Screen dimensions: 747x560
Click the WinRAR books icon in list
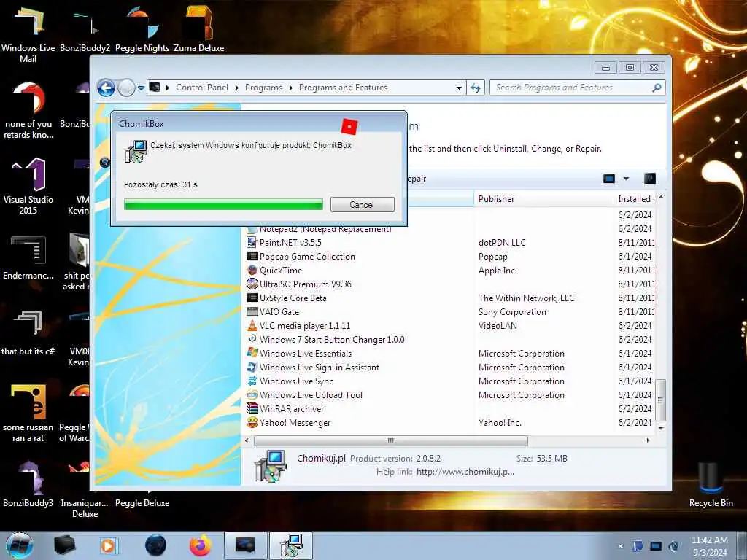[252, 408]
